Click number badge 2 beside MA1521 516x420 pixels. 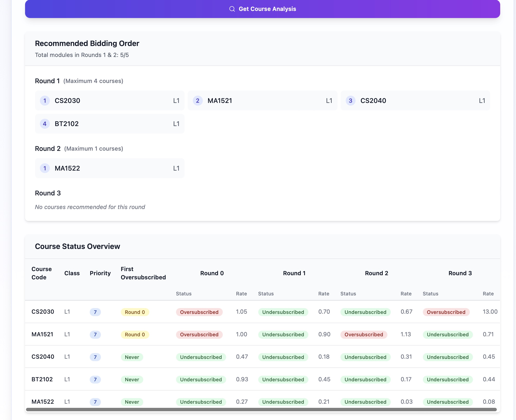click(x=197, y=100)
